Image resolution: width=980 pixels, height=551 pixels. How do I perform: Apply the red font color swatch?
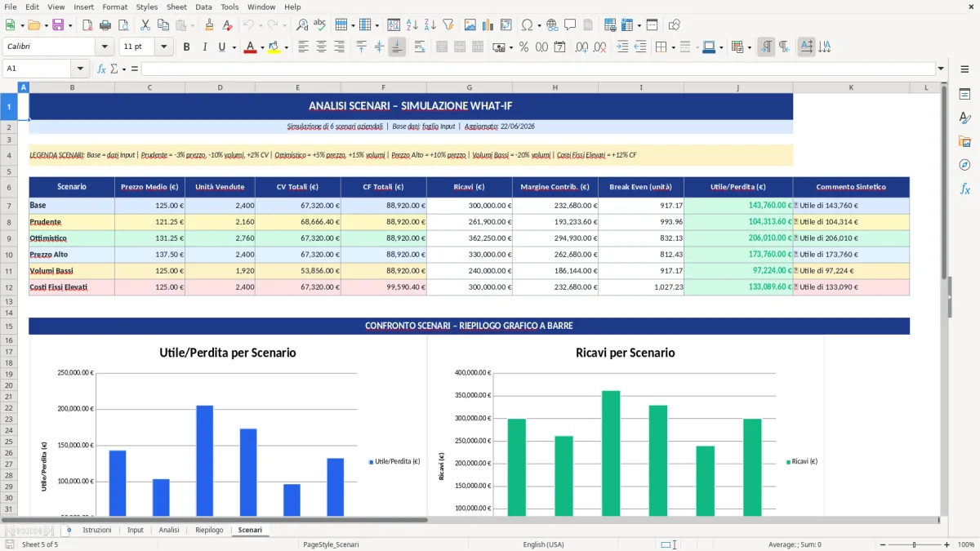[251, 47]
